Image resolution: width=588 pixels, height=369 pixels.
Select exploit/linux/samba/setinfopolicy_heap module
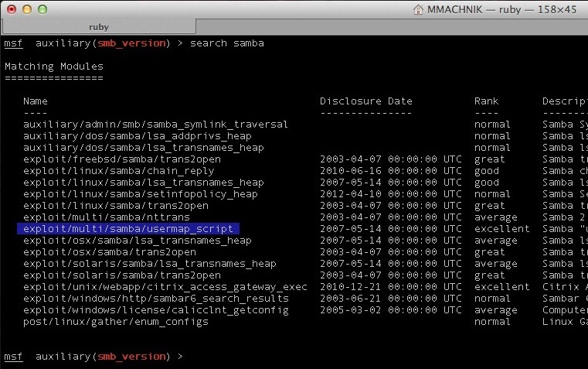[141, 194]
